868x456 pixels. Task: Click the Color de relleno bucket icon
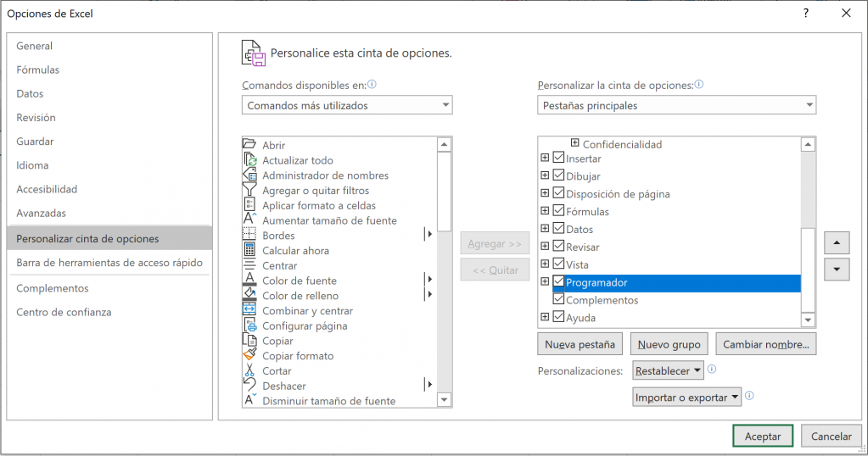(x=249, y=295)
